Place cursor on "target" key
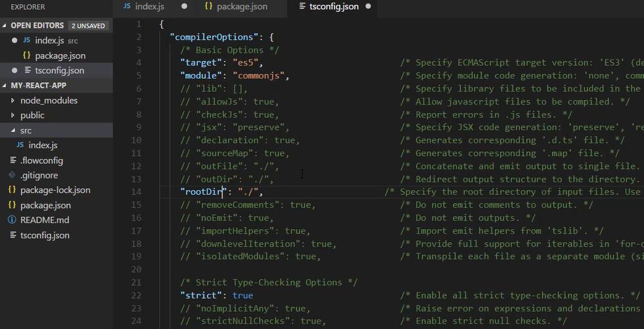The width and height of the screenshot is (644, 329). click(x=201, y=63)
